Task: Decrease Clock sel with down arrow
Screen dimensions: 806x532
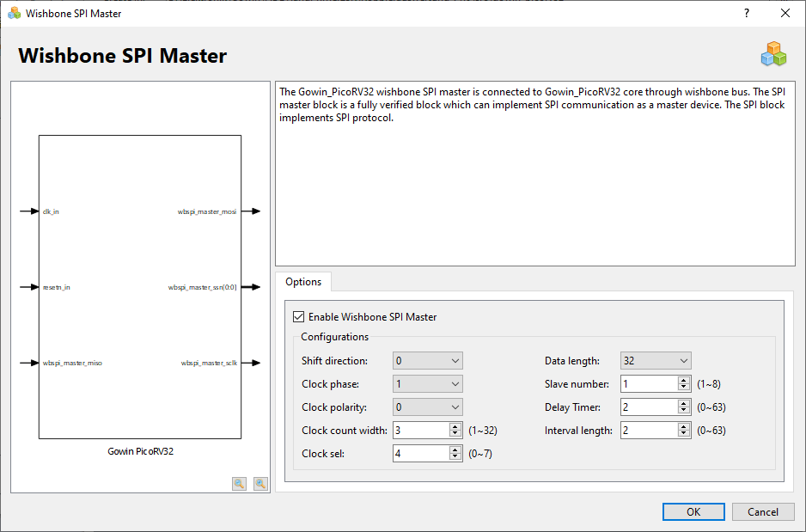Action: click(455, 457)
